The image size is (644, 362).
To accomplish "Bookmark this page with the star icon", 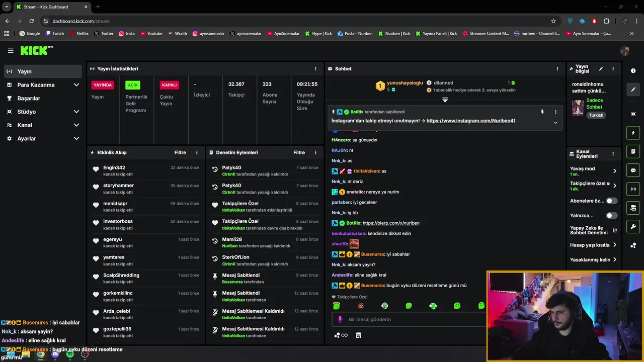I will point(553,21).
